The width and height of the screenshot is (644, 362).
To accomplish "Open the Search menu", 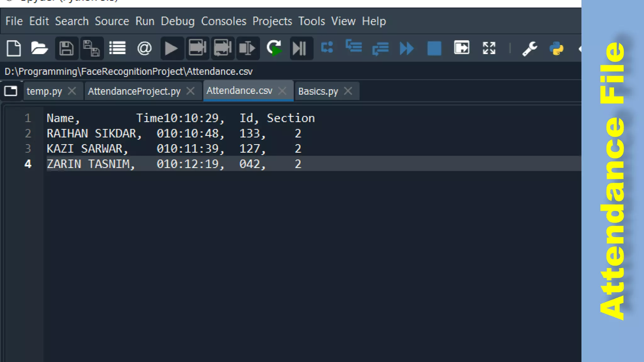I will (72, 21).
